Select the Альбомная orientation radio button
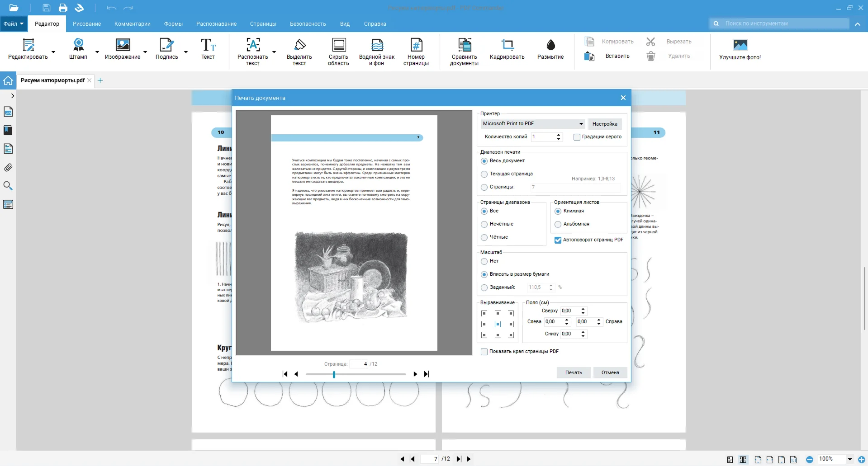868x466 pixels. pos(558,224)
